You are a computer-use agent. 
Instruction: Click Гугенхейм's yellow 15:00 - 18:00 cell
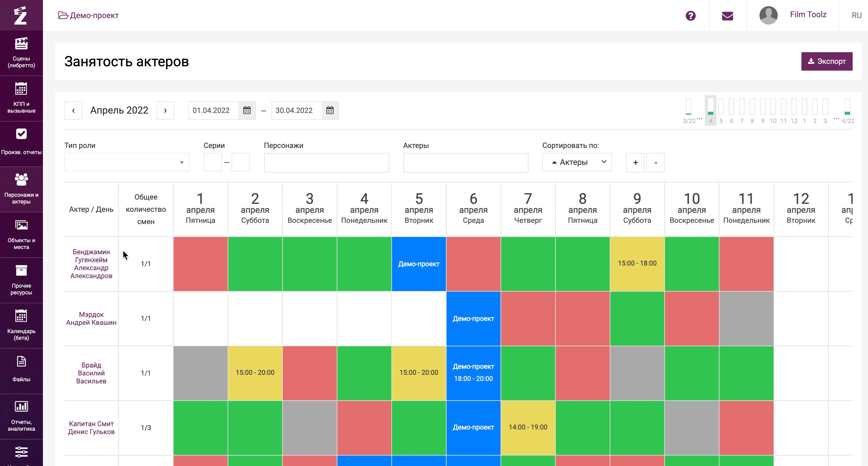point(637,264)
